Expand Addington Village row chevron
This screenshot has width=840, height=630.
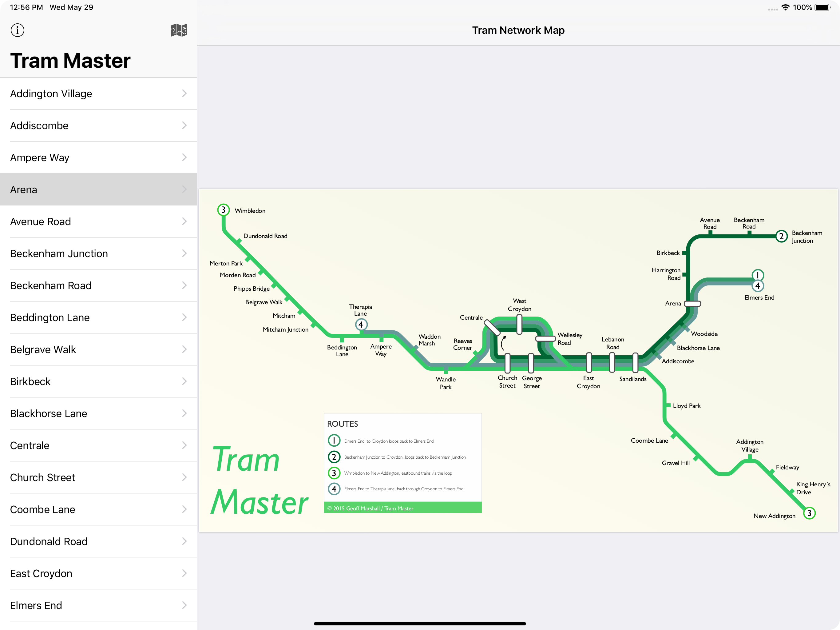coord(184,94)
